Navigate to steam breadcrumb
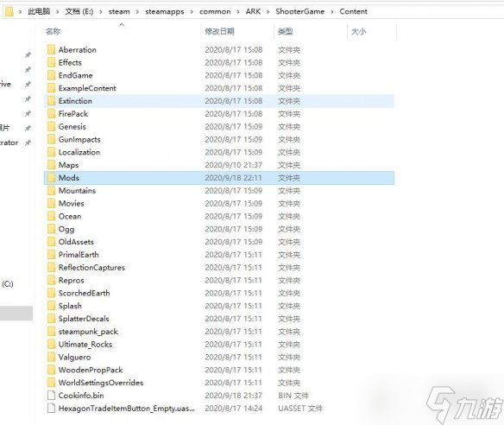504x425 pixels. point(119,11)
